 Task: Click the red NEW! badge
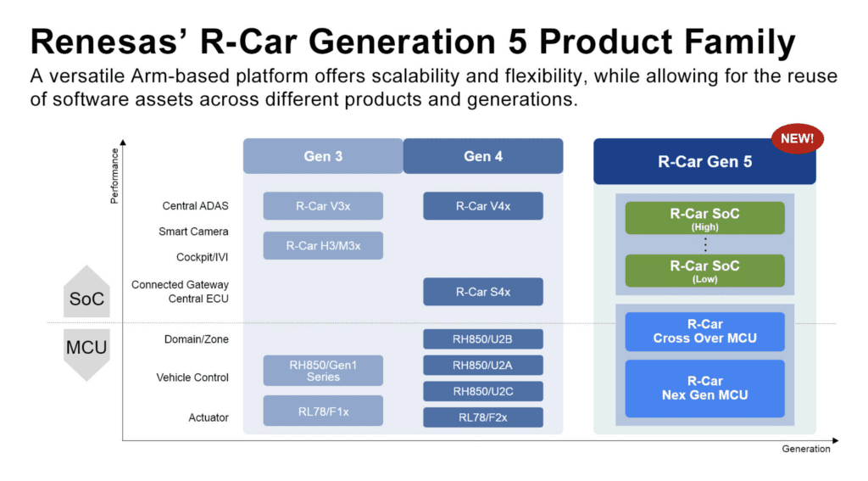797,138
